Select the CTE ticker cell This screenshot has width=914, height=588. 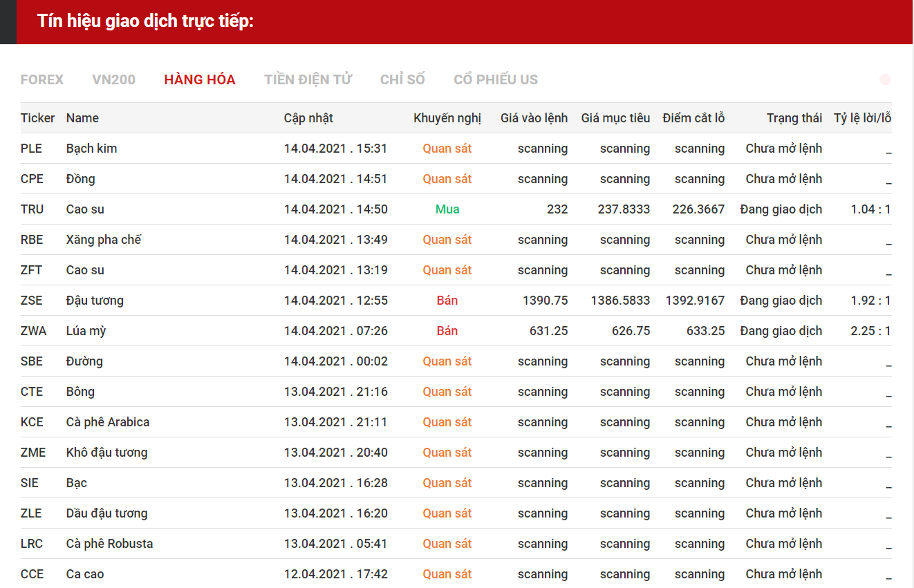tap(32, 392)
